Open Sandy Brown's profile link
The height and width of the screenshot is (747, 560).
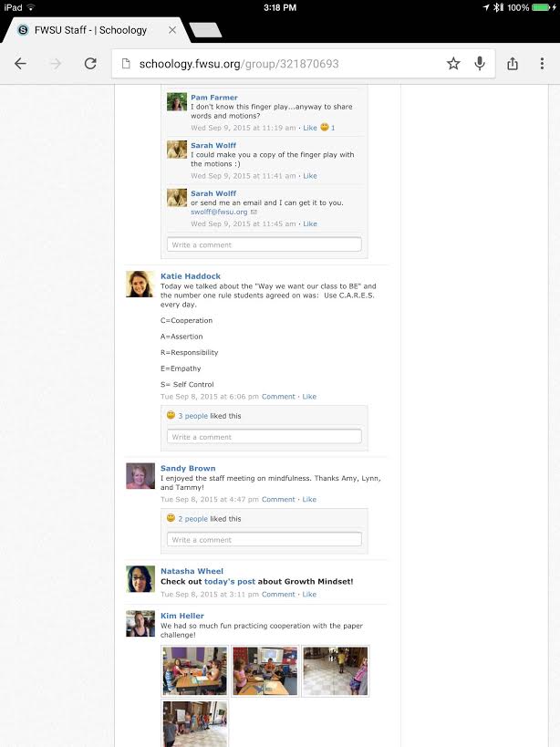click(x=188, y=468)
